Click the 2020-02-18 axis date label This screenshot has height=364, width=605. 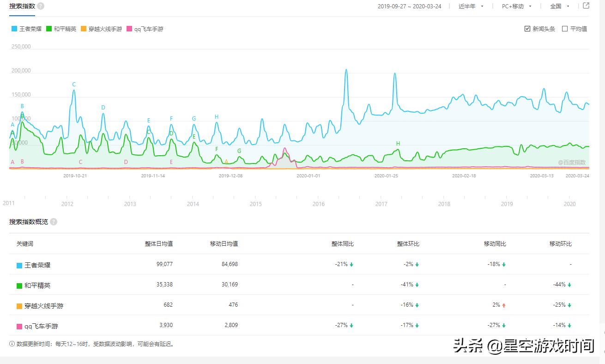click(464, 176)
